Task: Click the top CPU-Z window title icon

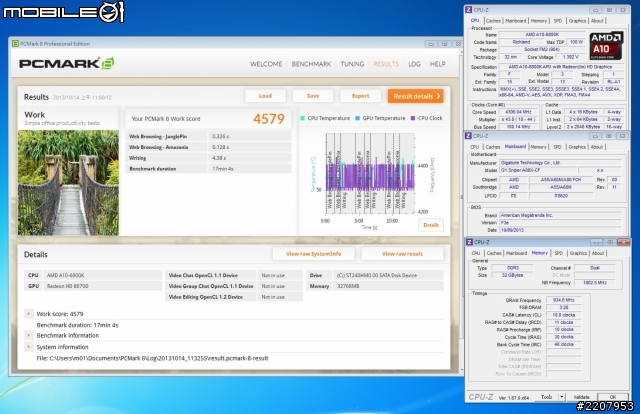Action: tap(469, 10)
